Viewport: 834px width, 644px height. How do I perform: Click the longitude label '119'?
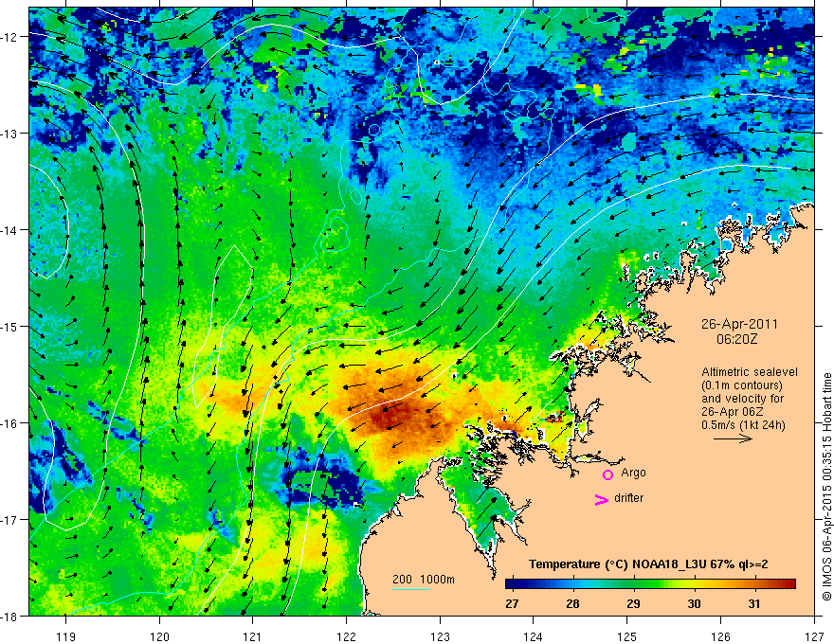66,636
